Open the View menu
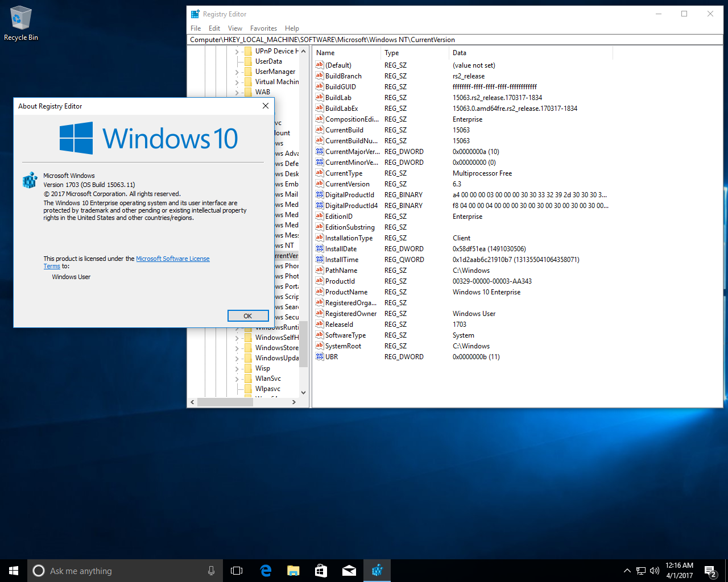The image size is (728, 582). [x=235, y=28]
